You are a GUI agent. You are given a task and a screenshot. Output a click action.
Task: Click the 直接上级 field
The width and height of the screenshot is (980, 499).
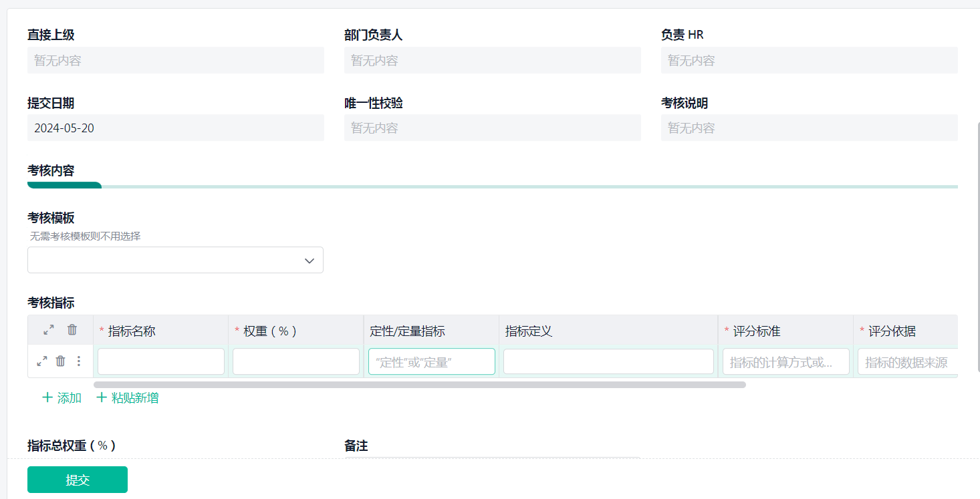[x=176, y=60]
